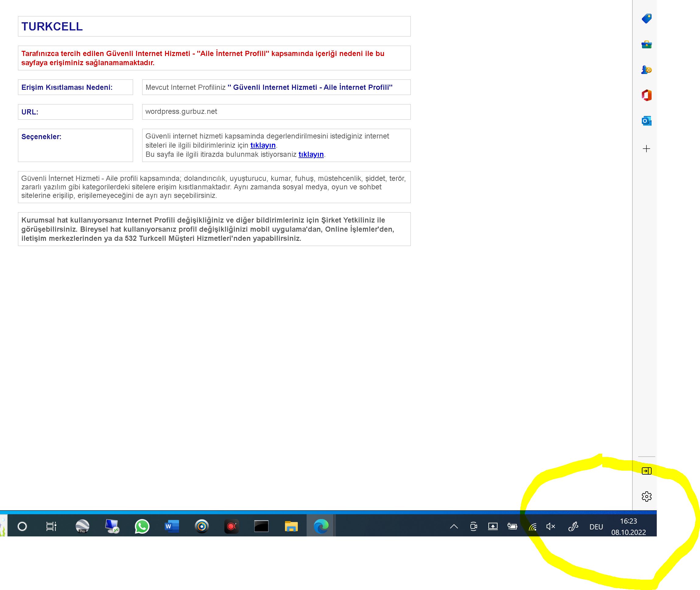Image resolution: width=700 pixels, height=590 pixels.
Task: Change input language DEU
Action: point(596,527)
